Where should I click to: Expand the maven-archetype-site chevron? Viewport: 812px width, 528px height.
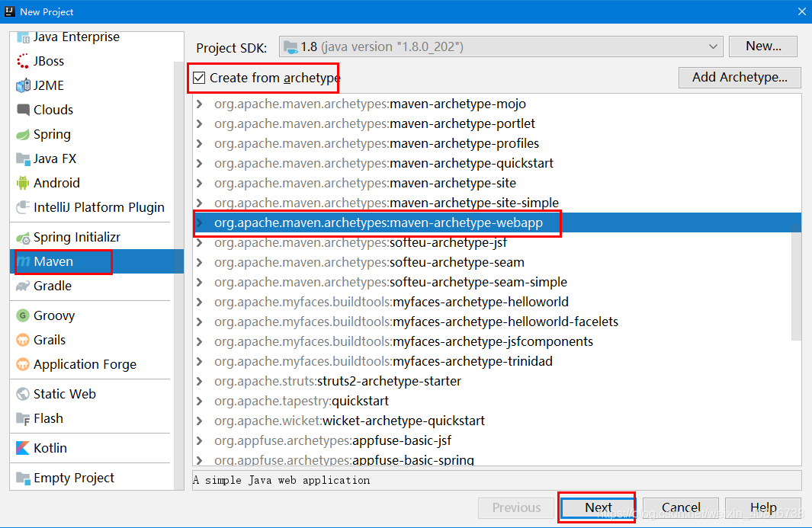coord(200,184)
